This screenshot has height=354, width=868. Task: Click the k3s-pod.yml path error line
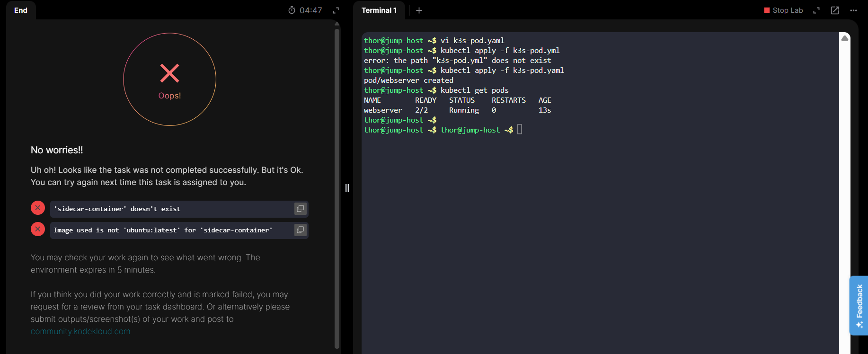457,61
